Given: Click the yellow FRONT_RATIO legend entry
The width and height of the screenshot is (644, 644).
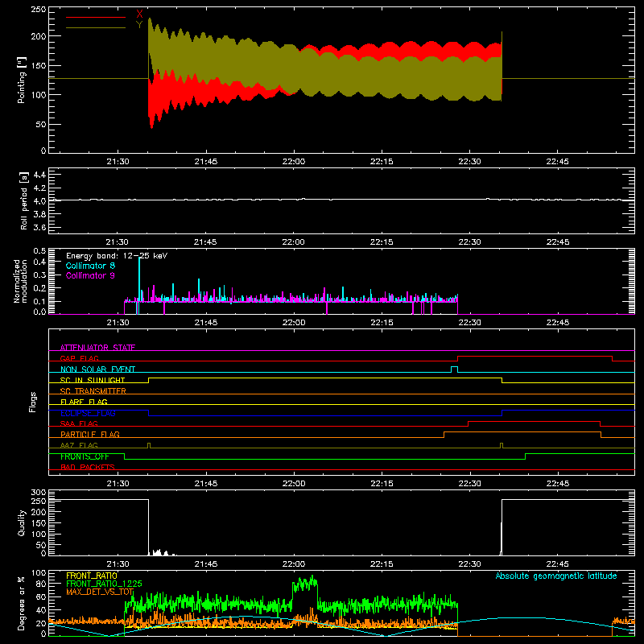Looking at the screenshot, I should [92, 576].
